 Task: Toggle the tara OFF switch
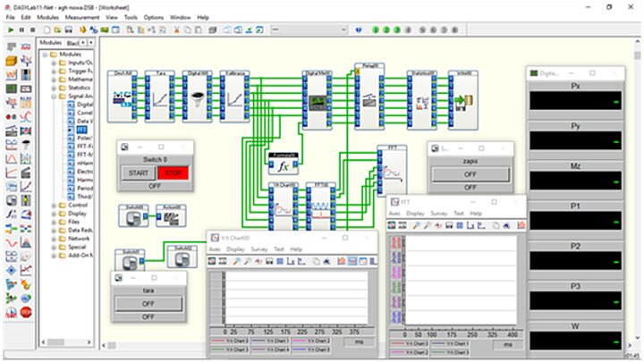click(148, 304)
